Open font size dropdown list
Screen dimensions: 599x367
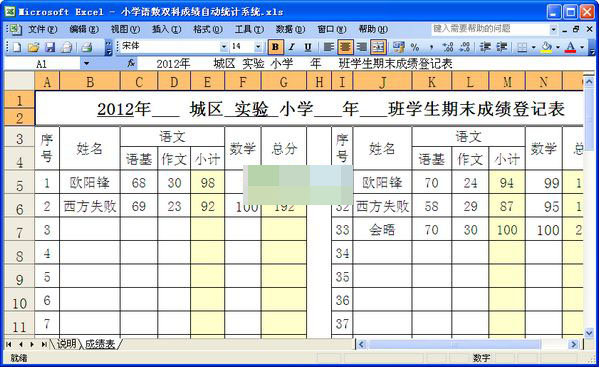258,47
